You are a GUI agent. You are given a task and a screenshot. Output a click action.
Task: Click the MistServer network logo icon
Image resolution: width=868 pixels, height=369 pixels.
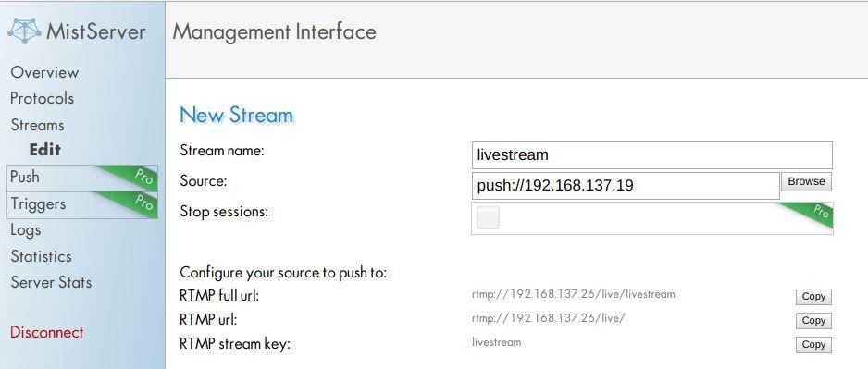pyautogui.click(x=24, y=31)
